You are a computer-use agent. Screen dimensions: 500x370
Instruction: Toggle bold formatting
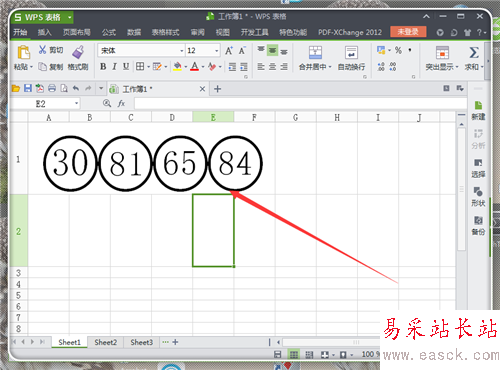click(103, 67)
